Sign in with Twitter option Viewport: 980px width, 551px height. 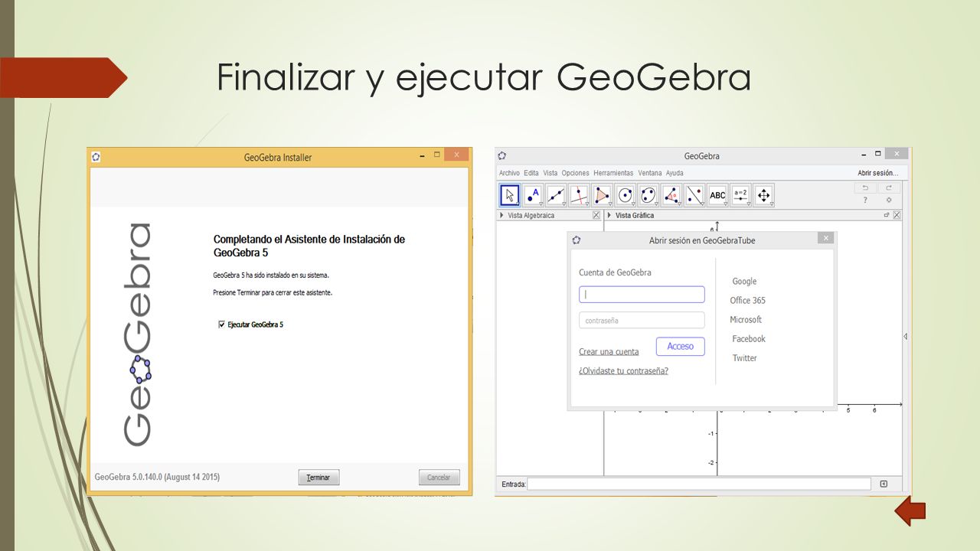point(744,358)
